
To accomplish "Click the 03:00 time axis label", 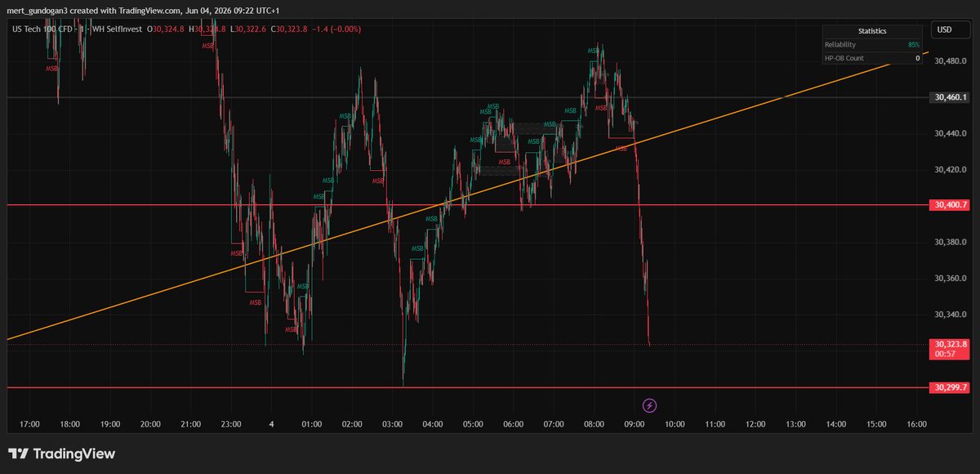I will click(x=392, y=424).
